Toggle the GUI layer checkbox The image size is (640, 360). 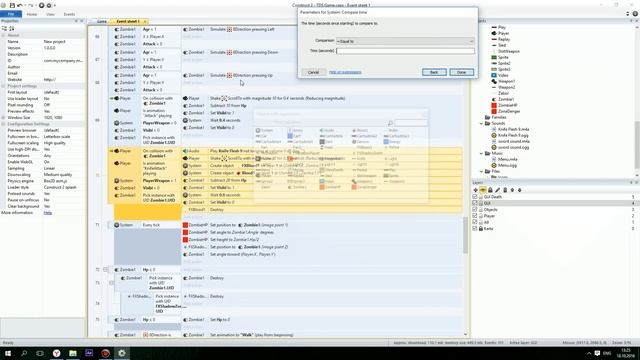click(475, 203)
